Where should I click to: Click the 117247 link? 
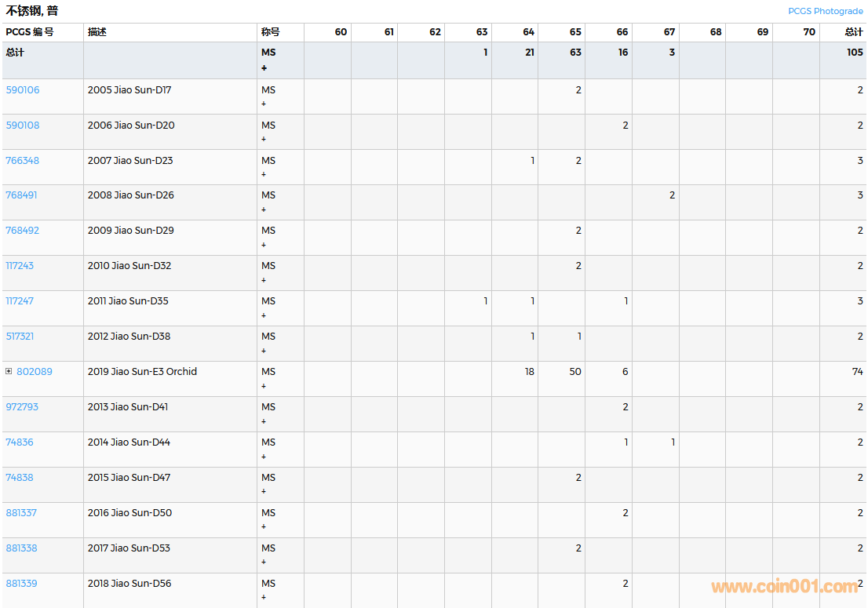point(20,301)
